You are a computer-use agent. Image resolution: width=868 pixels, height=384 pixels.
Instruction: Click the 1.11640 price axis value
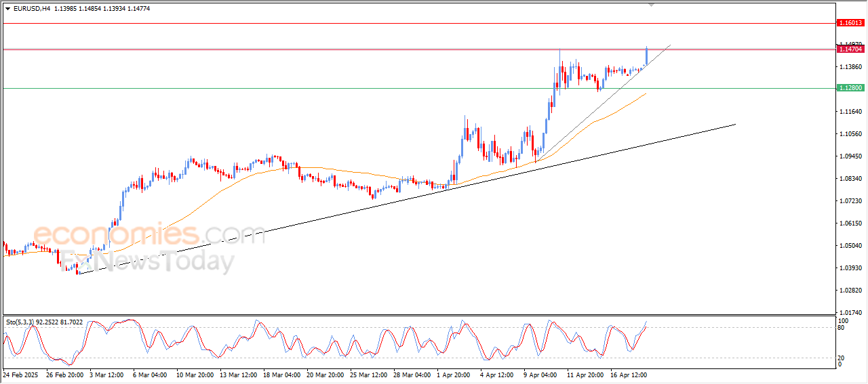point(851,111)
